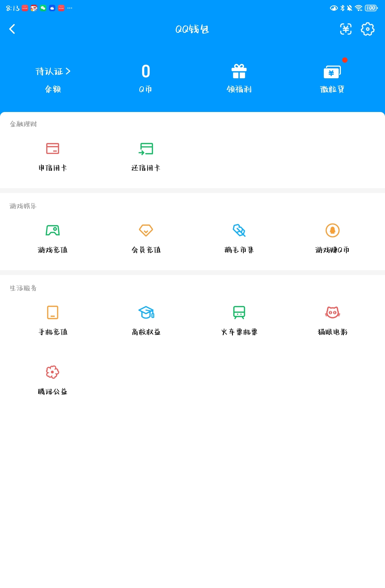Go back using the back arrow
Image resolution: width=385 pixels, height=588 pixels.
point(12,29)
